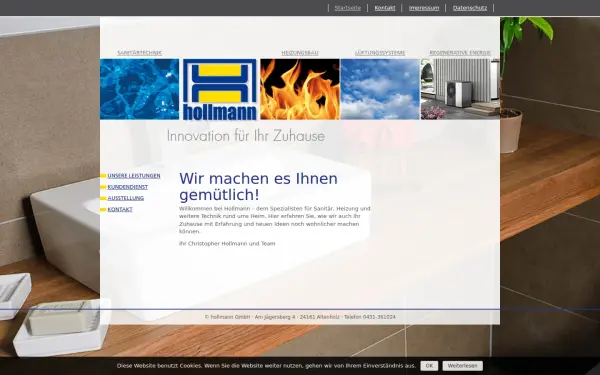Click the fire flames thumbnail

300,89
